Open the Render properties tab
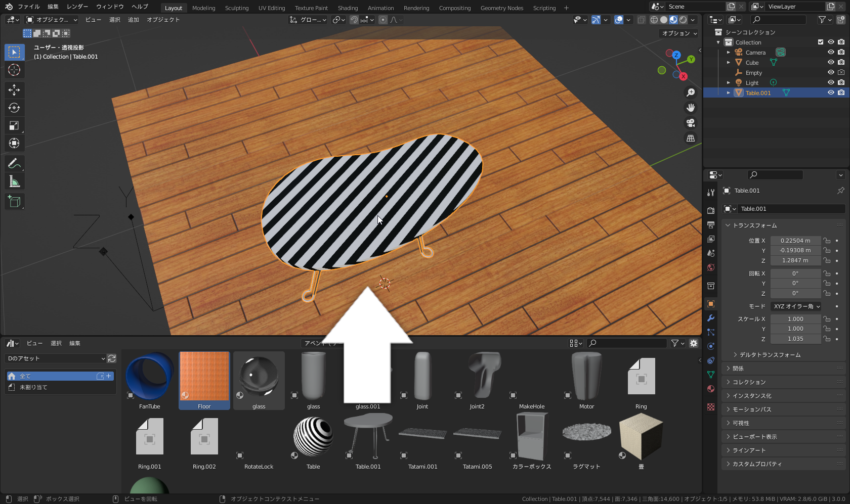Viewport: 850px width, 504px height. (711, 210)
